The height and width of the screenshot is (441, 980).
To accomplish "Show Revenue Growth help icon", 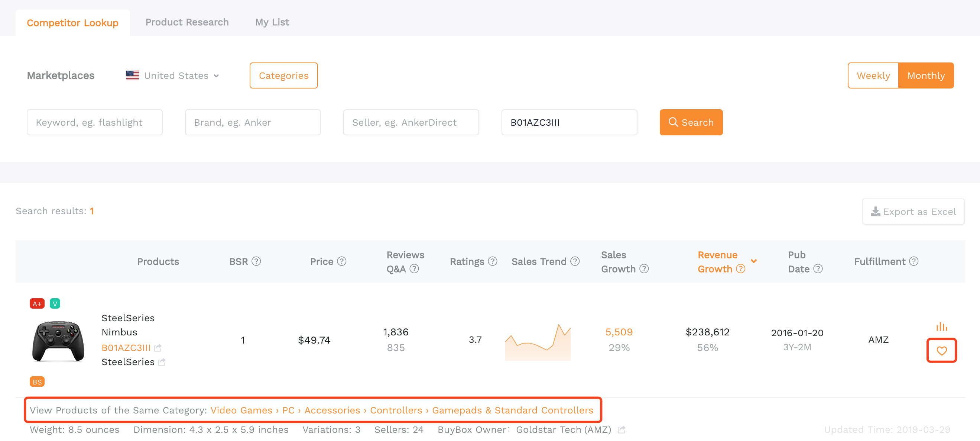I will (x=740, y=269).
